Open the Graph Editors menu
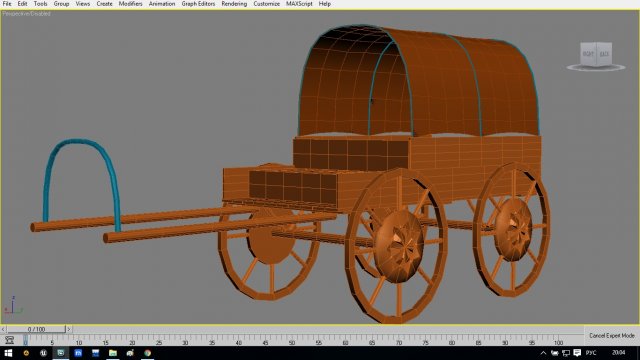The height and width of the screenshot is (360, 640). tap(198, 4)
